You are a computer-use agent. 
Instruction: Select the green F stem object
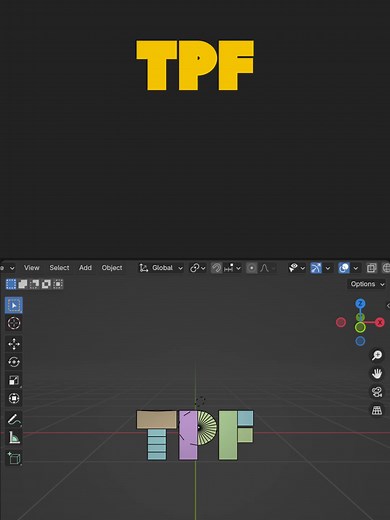[x=228, y=435]
